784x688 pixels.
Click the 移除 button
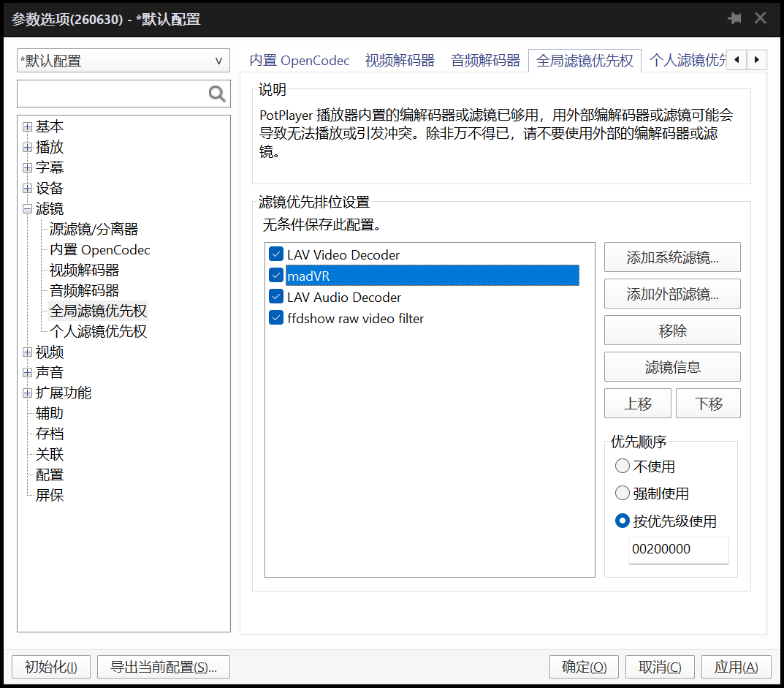(672, 330)
